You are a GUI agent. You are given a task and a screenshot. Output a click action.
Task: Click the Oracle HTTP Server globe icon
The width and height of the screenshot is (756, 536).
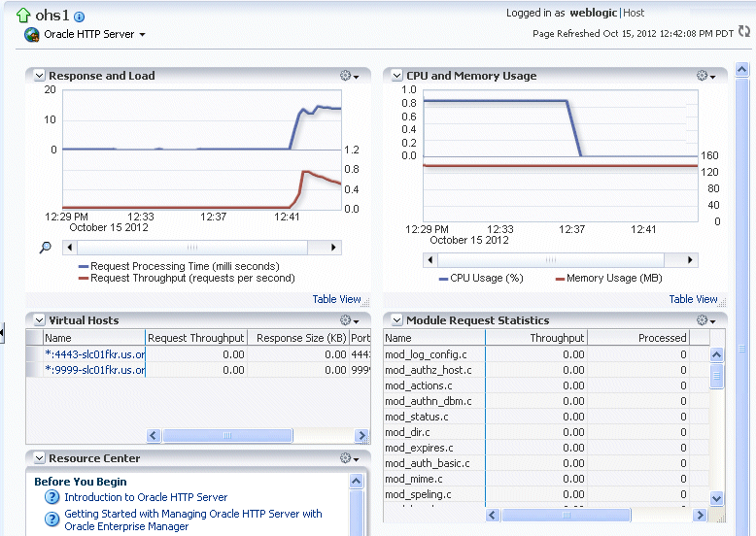(32, 35)
